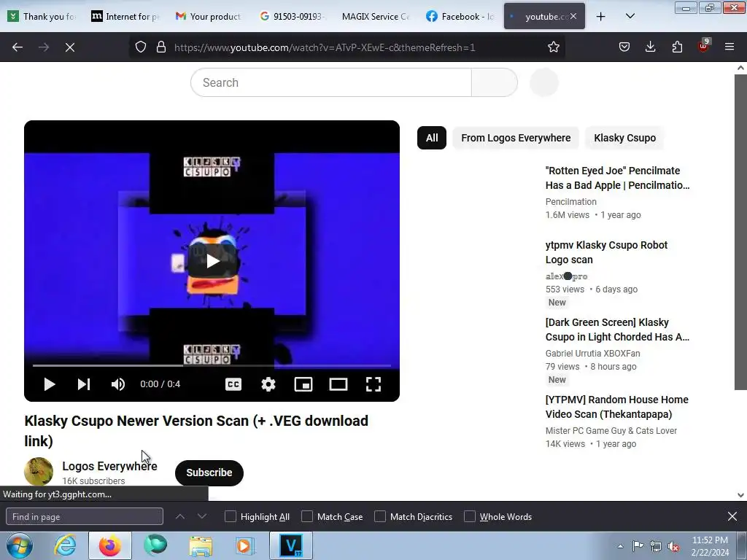Image resolution: width=747 pixels, height=560 pixels.
Task: Click the Find in page field
Action: [85, 517]
